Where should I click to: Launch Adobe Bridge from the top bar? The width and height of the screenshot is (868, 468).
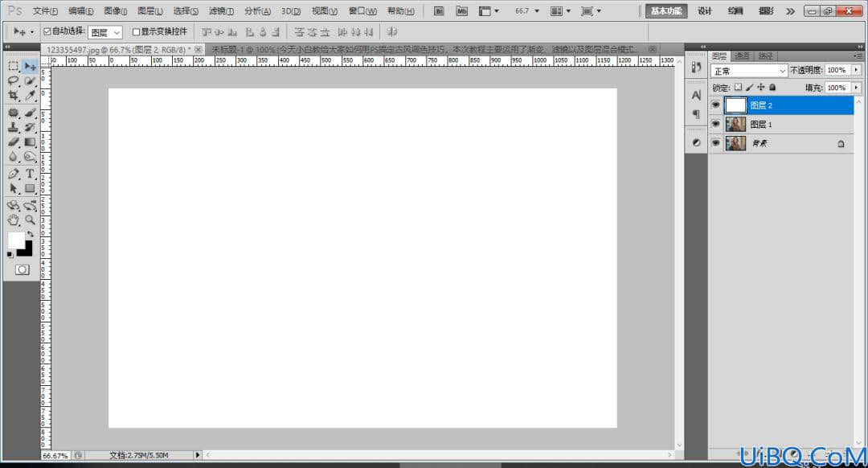[439, 11]
